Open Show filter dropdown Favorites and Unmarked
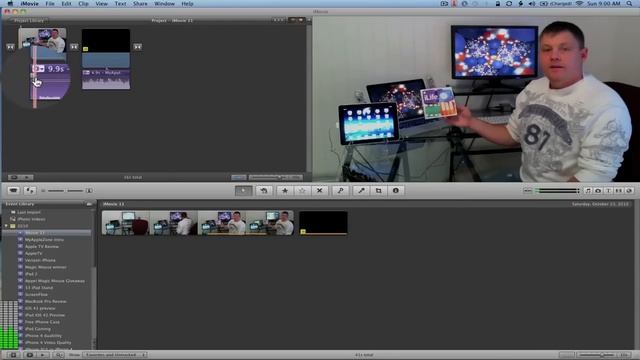Image resolution: width=640 pixels, height=360 pixels. (115, 355)
